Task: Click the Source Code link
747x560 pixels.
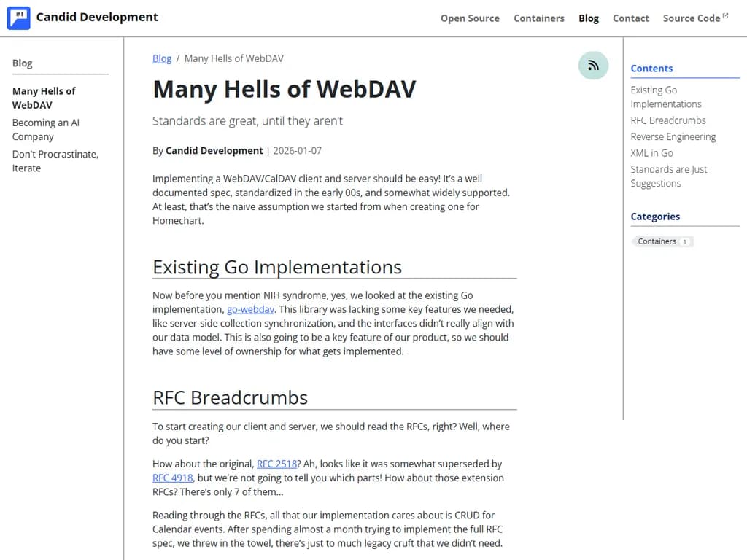Action: click(x=690, y=17)
